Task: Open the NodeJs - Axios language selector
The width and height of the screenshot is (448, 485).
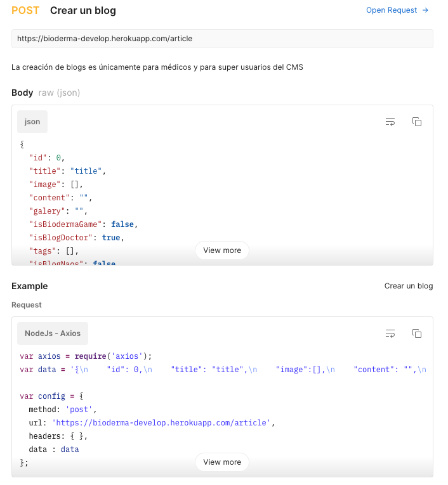Action: pos(53,333)
